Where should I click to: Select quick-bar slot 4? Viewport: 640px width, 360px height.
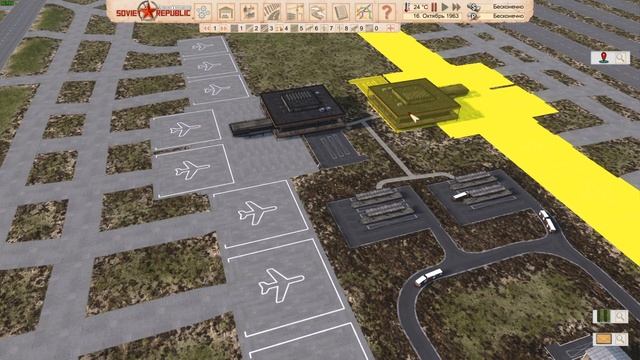(283, 28)
